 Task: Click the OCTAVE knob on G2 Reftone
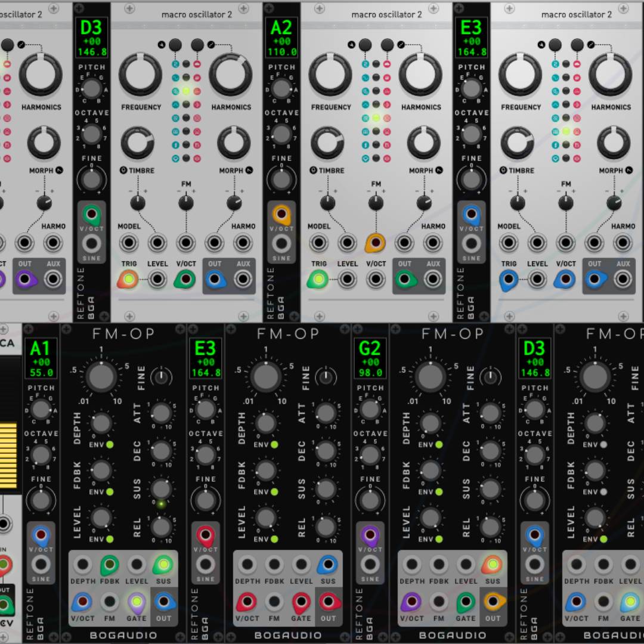[x=370, y=455]
